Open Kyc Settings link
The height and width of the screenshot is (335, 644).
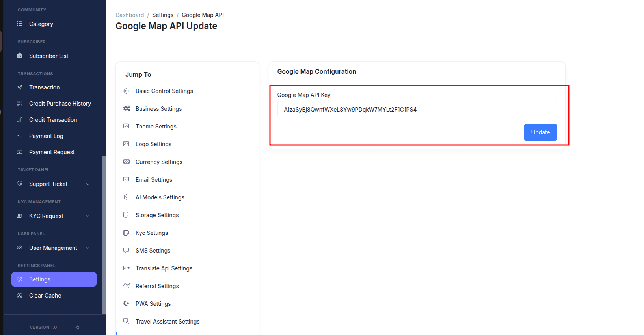coord(152,233)
